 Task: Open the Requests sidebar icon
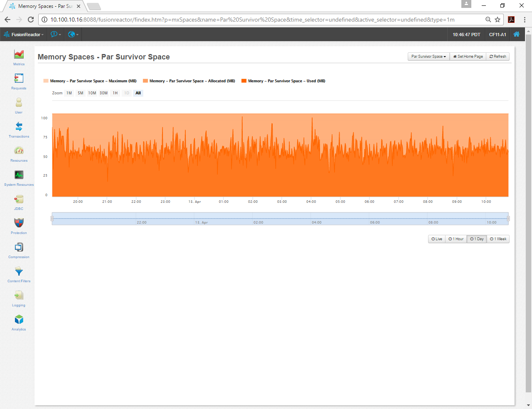19,79
